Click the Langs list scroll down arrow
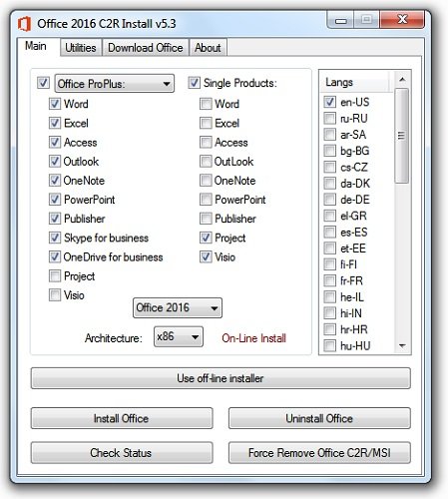Viewport: 448px width, 499px height. pyautogui.click(x=402, y=345)
